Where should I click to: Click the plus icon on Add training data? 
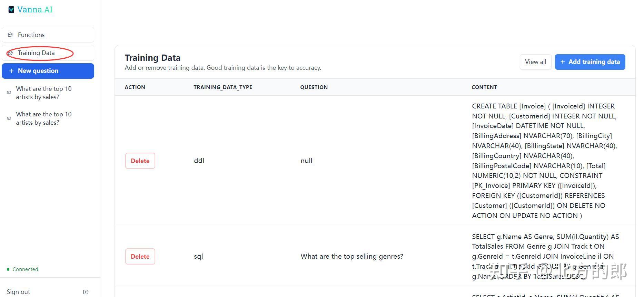[563, 62]
